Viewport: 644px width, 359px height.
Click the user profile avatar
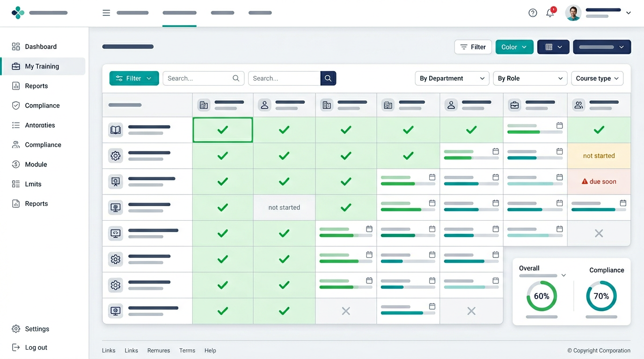[x=573, y=13]
